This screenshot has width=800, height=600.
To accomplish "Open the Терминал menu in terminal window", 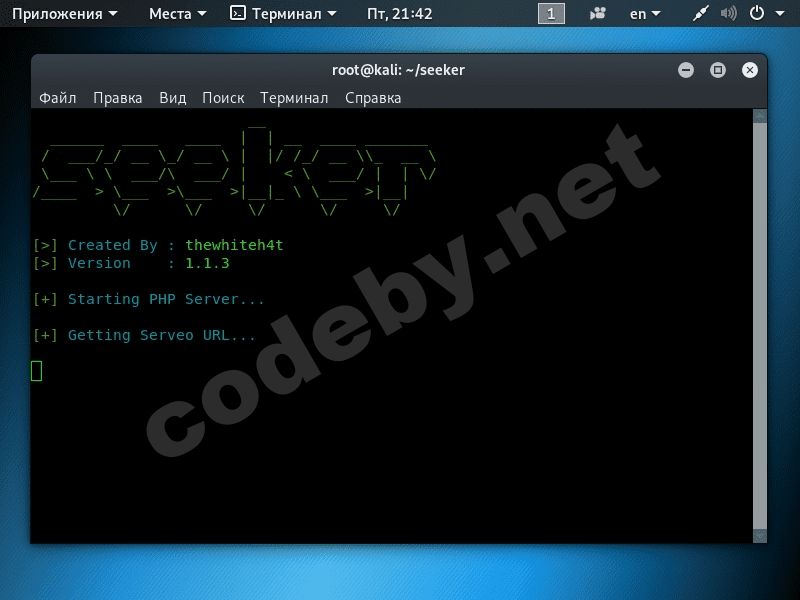I will (x=294, y=98).
